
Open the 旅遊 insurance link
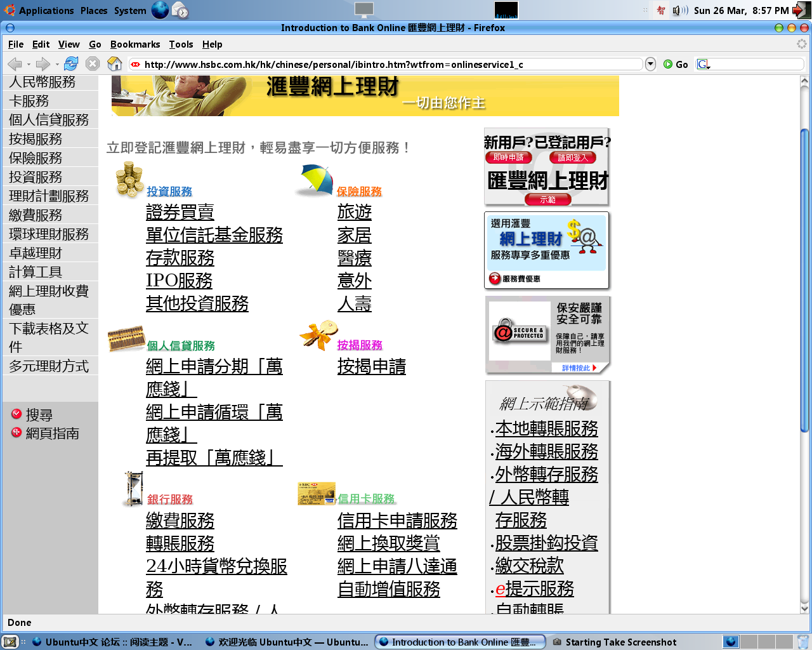(x=355, y=212)
